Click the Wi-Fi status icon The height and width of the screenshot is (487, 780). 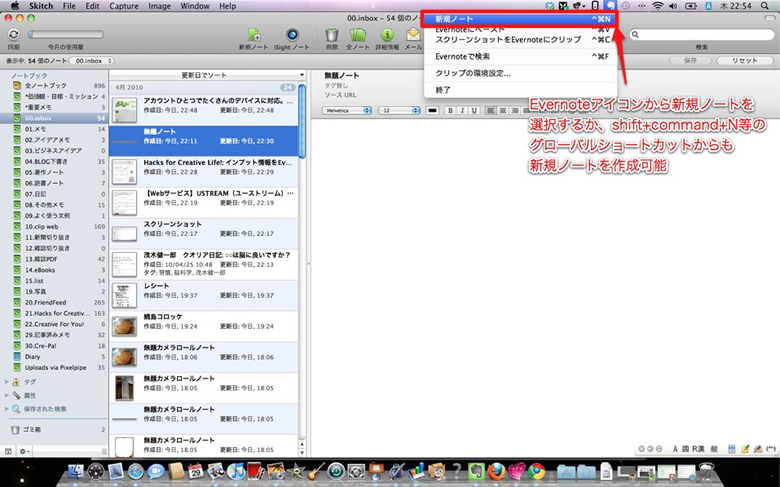[x=658, y=6]
